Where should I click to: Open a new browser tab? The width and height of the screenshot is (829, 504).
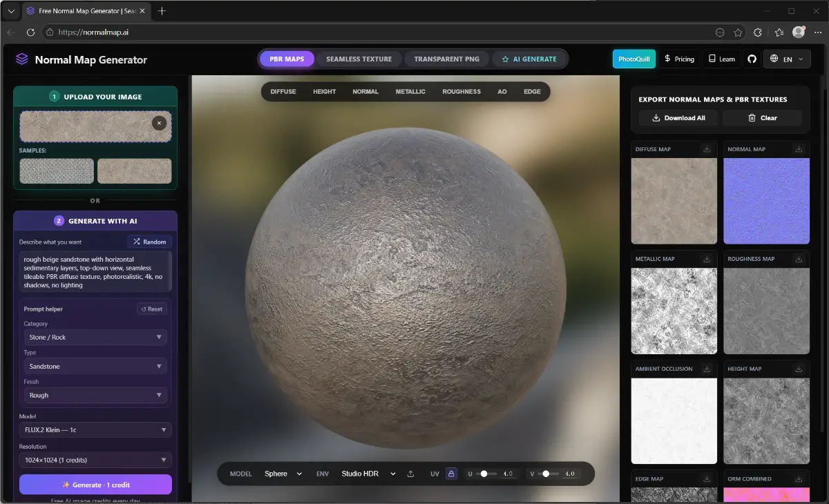pyautogui.click(x=162, y=11)
